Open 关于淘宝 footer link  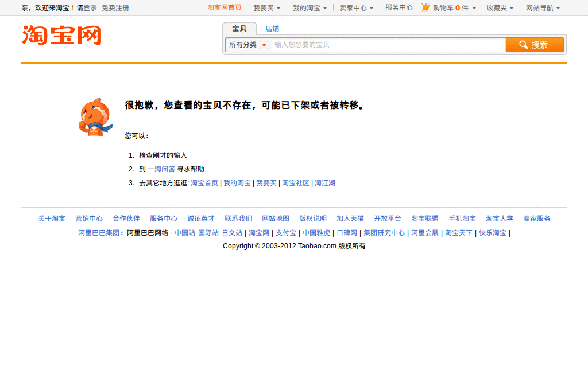tap(52, 219)
